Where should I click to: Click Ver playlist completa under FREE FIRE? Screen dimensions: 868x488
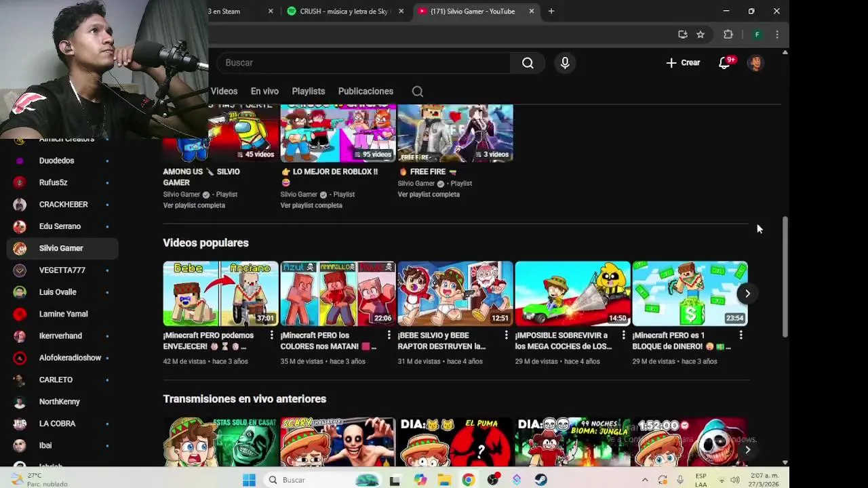429,195
